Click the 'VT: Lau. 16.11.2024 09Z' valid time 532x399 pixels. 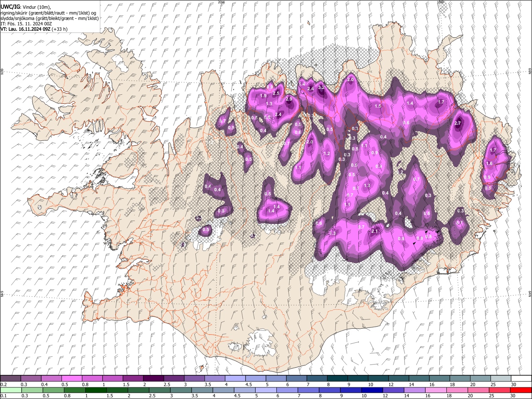coord(25,29)
